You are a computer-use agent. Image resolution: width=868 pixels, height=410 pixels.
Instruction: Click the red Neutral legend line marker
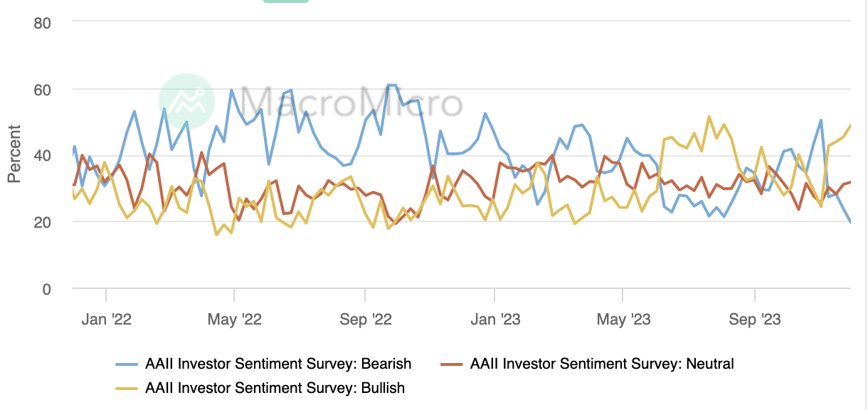pos(452,364)
